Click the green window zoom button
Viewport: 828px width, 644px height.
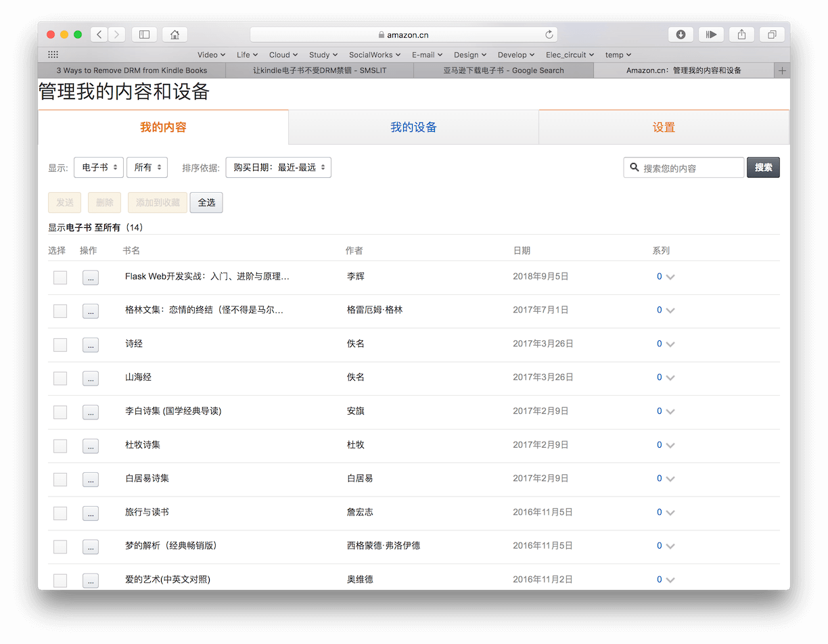pyautogui.click(x=78, y=34)
